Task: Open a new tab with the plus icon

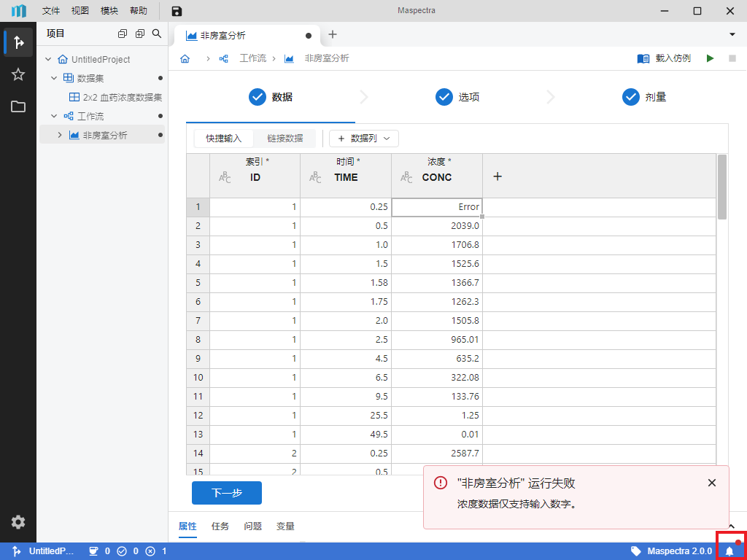Action: point(333,34)
